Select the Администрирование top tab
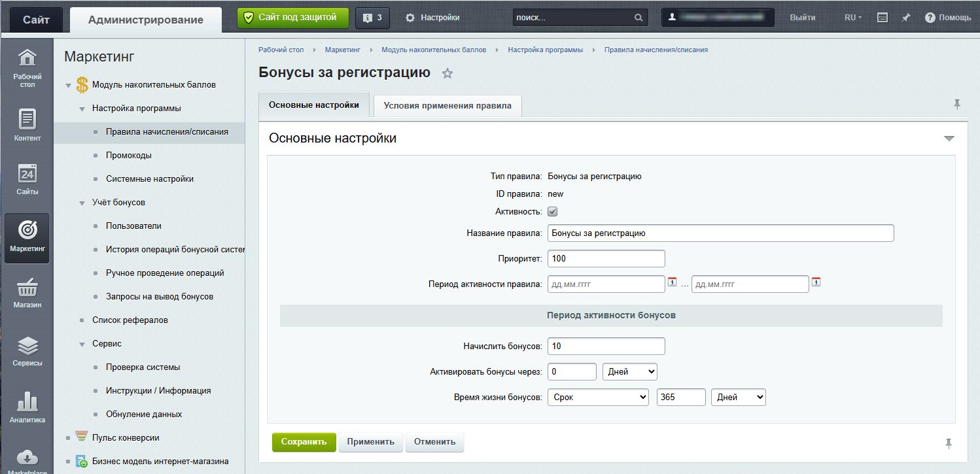This screenshot has width=980, height=474. (x=145, y=20)
